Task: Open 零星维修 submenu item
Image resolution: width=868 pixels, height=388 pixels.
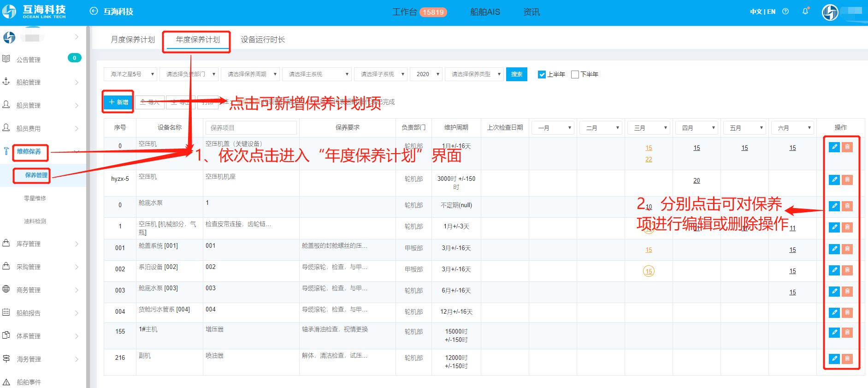Action: point(35,198)
